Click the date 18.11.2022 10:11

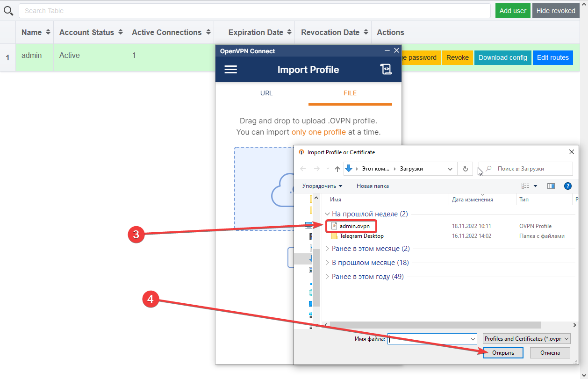click(x=472, y=226)
